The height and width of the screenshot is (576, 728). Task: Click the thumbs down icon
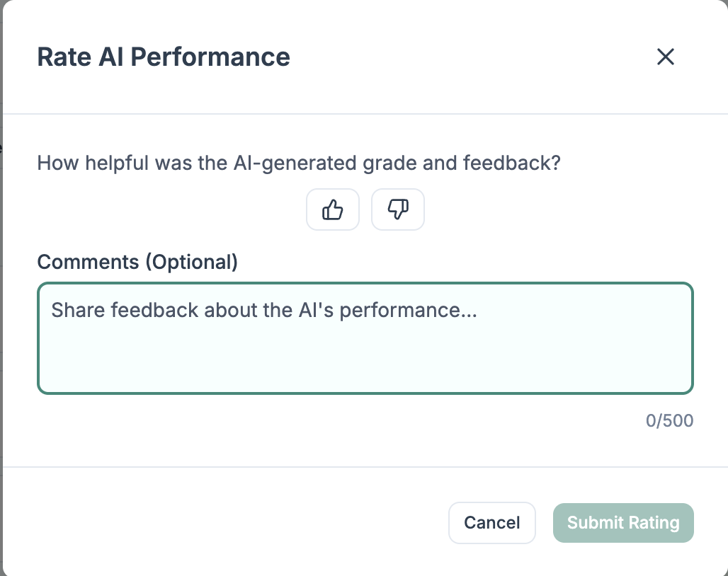(398, 209)
